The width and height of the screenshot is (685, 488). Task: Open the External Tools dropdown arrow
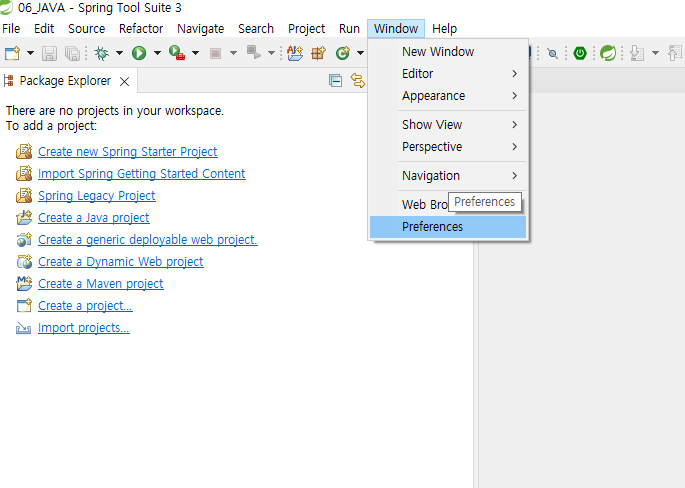coord(195,53)
